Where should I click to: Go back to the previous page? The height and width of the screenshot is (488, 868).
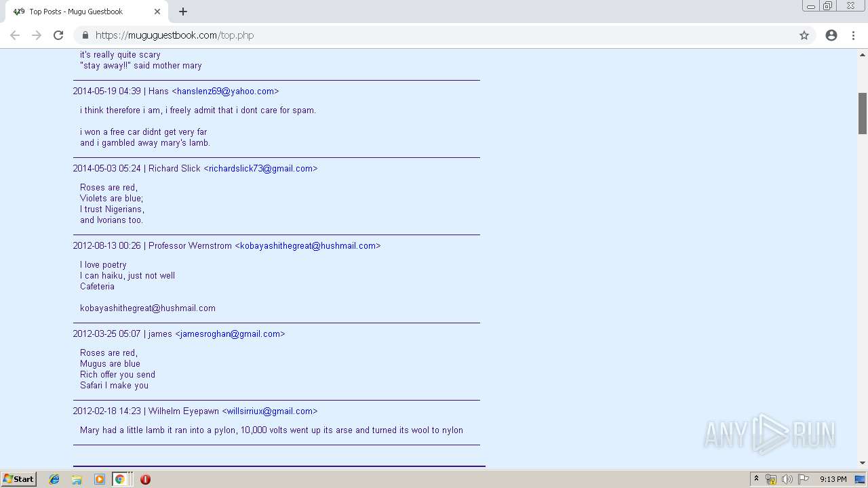click(x=15, y=35)
